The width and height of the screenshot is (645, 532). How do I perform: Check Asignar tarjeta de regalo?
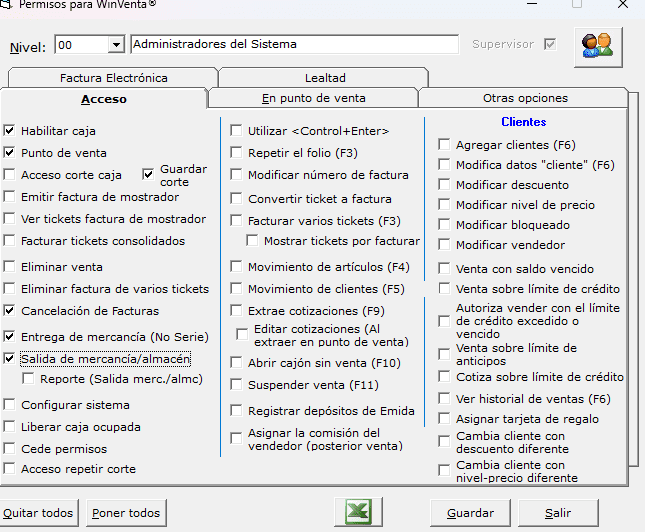click(x=444, y=419)
